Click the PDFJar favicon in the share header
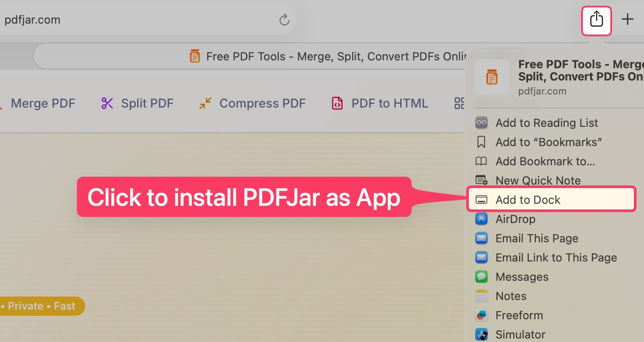644x342 pixels. [x=492, y=77]
